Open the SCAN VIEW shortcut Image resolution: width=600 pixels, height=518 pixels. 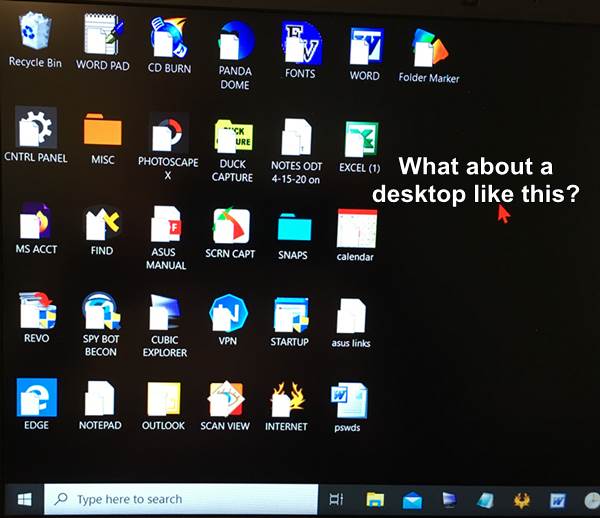coord(226,399)
